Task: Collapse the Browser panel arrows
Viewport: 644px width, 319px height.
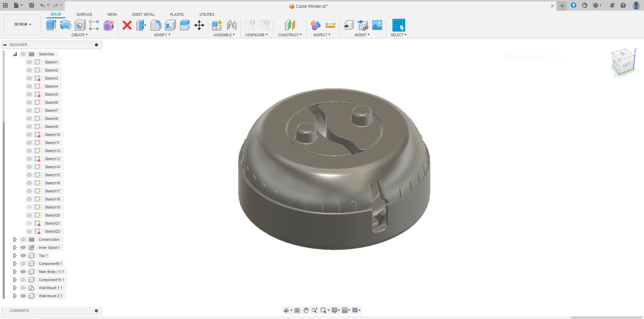Action: [5, 45]
